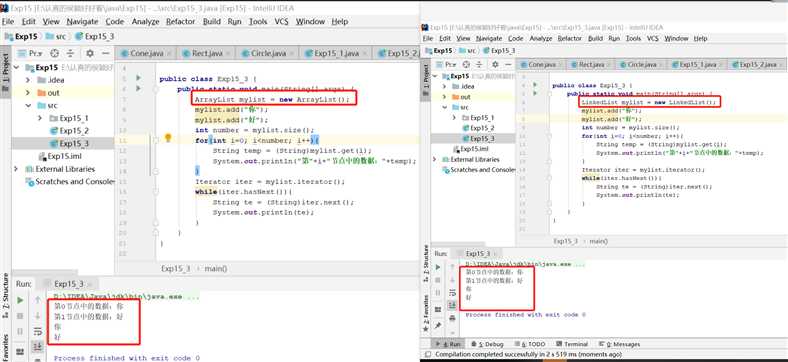The width and height of the screenshot is (788, 362).
Task: Click the collapse-all icon in right window's Project panel
Action: 479,64
